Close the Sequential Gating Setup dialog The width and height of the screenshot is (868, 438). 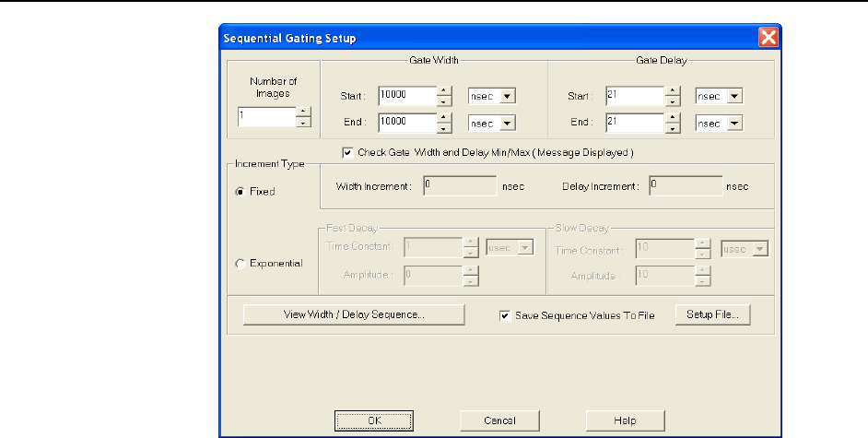click(768, 38)
